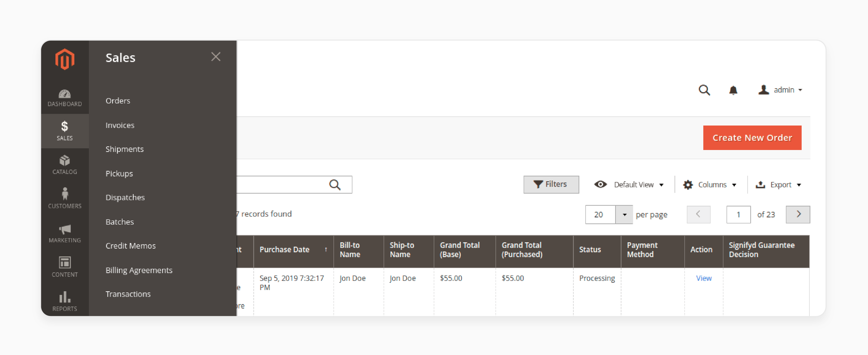Click the Magento logo icon
Screen dimensions: 868x355
[x=65, y=59]
